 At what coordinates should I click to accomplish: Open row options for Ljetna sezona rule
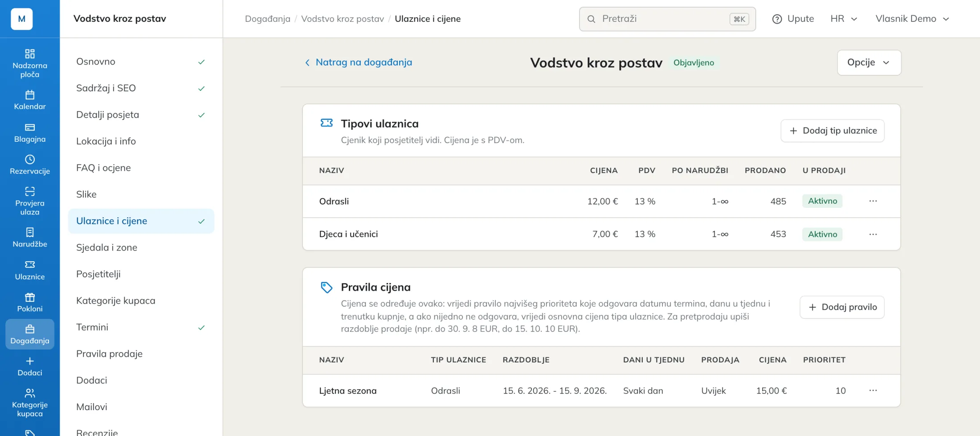pyautogui.click(x=873, y=391)
